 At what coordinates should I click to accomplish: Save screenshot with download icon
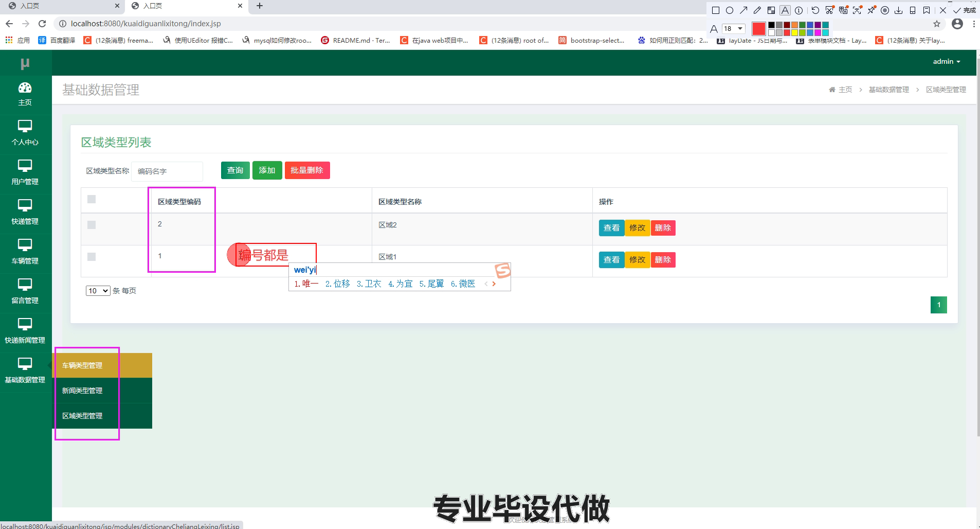(899, 10)
